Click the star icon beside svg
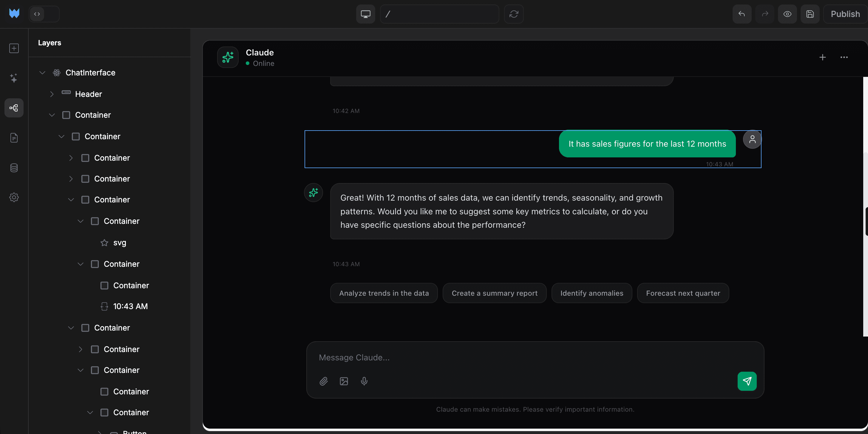Image resolution: width=868 pixels, height=434 pixels. click(104, 243)
